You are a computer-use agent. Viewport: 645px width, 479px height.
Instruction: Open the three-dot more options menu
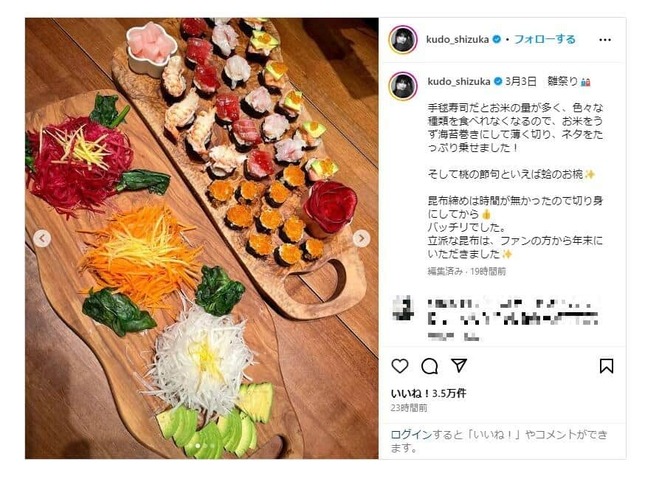tap(605, 40)
